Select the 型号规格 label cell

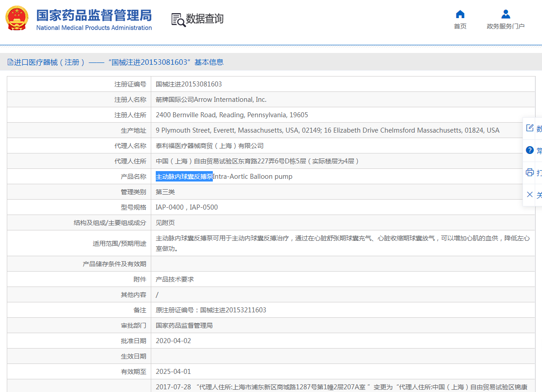coord(79,207)
